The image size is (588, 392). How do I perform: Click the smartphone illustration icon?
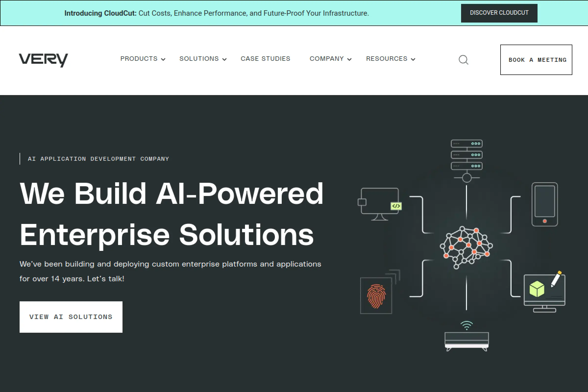coord(544,204)
